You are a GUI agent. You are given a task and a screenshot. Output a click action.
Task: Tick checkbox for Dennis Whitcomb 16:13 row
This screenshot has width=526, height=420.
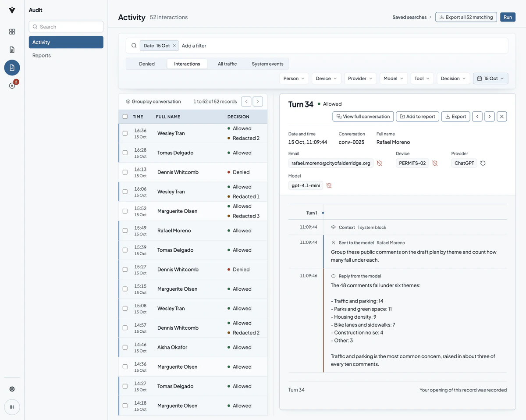[x=125, y=172]
